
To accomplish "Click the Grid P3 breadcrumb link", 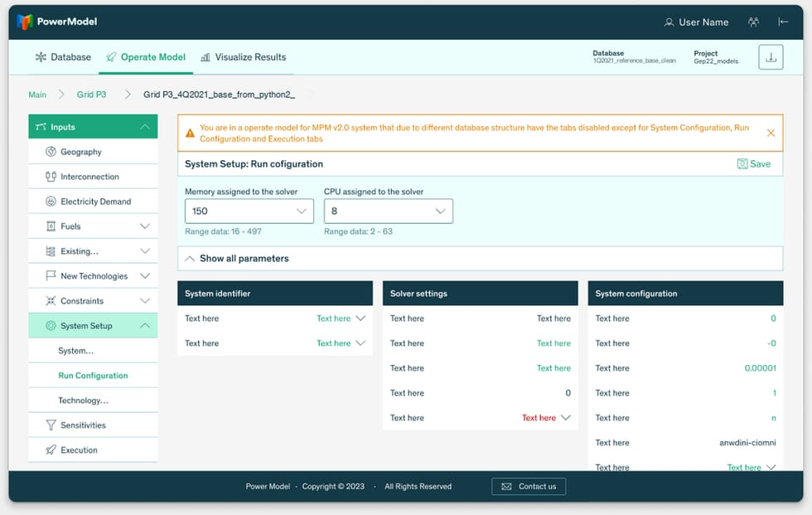I will point(92,95).
